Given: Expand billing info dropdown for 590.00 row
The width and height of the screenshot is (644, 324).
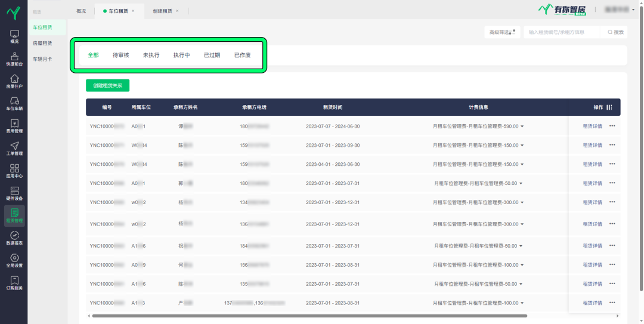Looking at the screenshot, I should click(x=522, y=126).
